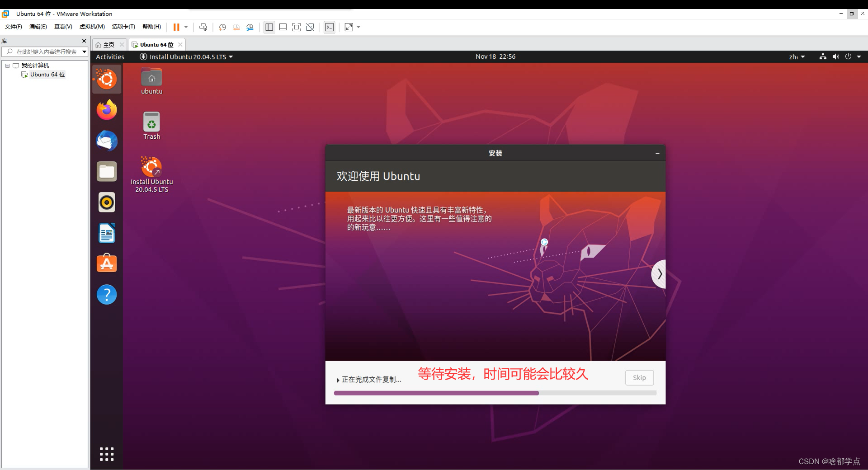Click the installation progress bar
The image size is (868, 470).
pyautogui.click(x=495, y=393)
